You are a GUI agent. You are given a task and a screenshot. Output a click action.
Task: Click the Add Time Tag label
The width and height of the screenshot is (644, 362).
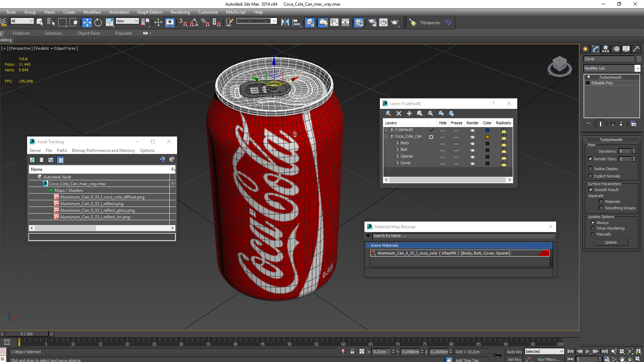467,360
